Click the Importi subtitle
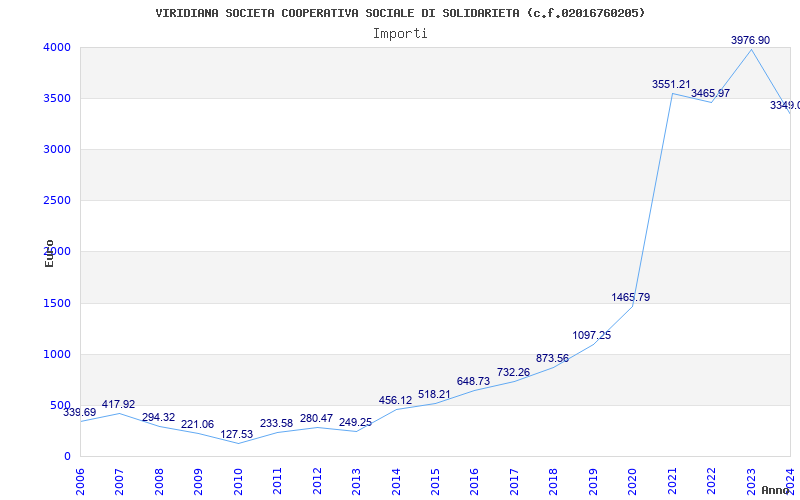The width and height of the screenshot is (800, 500). (400, 34)
